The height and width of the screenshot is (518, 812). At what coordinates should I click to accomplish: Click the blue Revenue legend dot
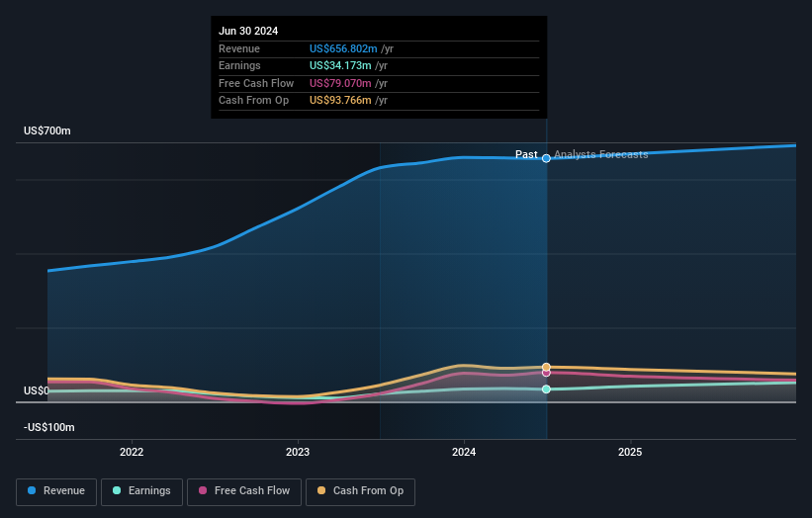(32, 490)
